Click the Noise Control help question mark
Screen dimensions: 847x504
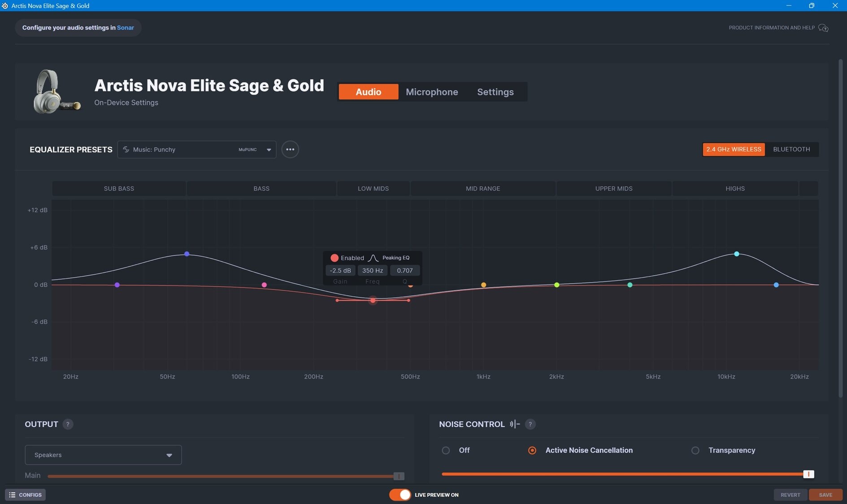tap(530, 424)
